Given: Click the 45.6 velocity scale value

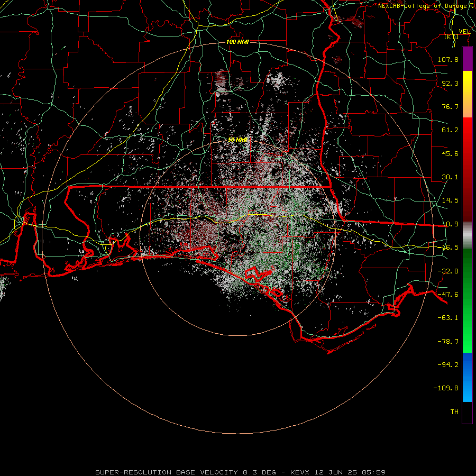Looking at the screenshot, I should pyautogui.click(x=450, y=153).
